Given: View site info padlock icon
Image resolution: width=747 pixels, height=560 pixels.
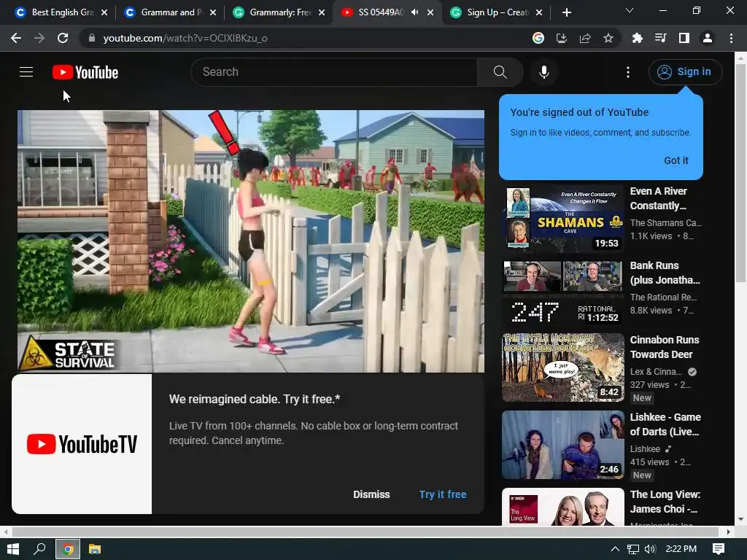Looking at the screenshot, I should point(91,38).
